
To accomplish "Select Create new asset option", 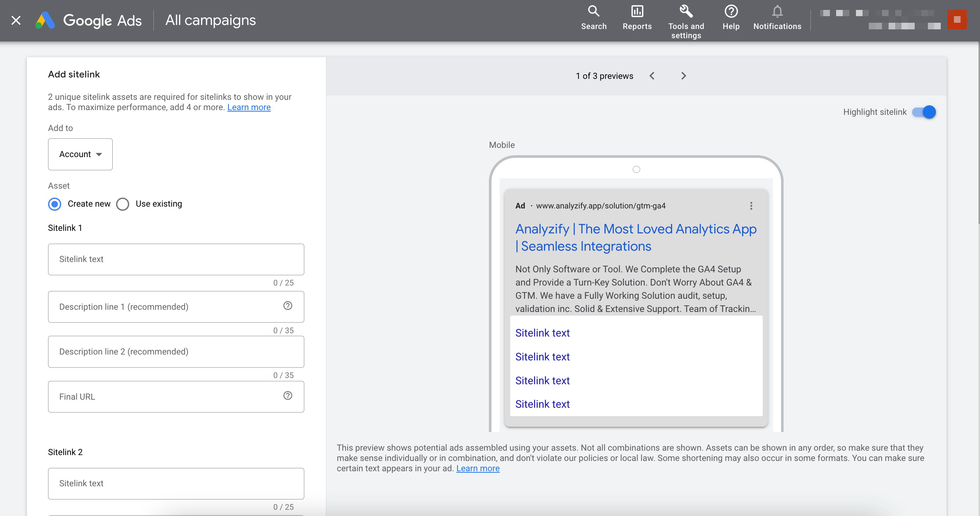I will click(x=55, y=204).
